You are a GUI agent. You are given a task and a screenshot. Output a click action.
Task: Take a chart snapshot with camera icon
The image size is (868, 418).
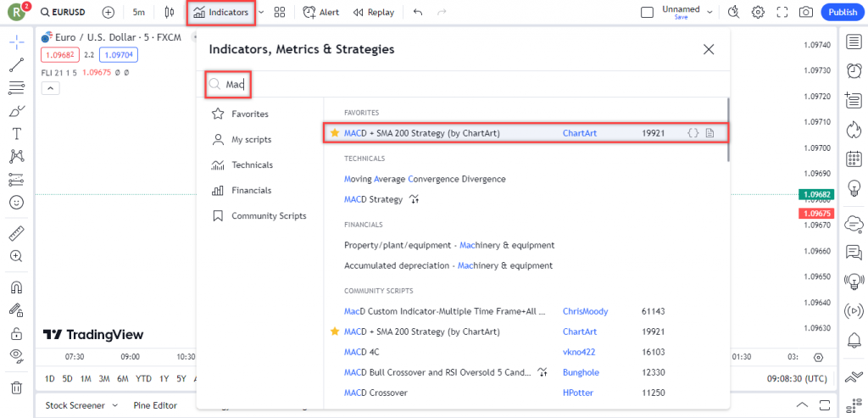(806, 12)
